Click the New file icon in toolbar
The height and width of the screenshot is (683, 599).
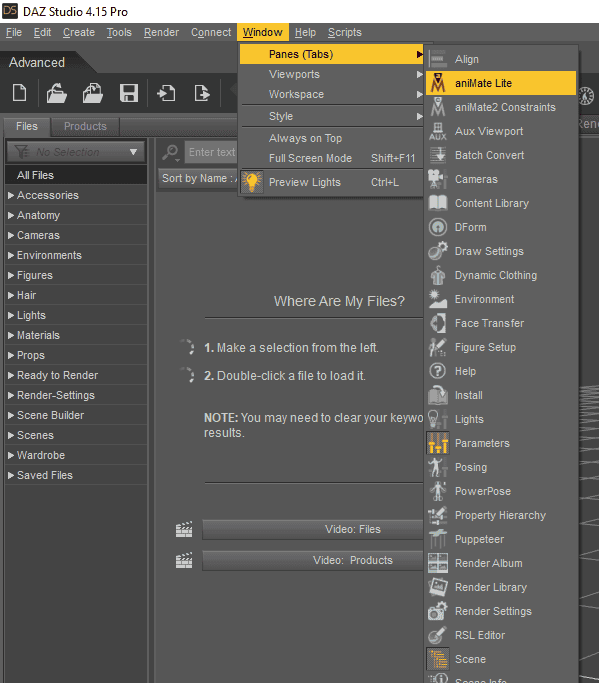20,93
